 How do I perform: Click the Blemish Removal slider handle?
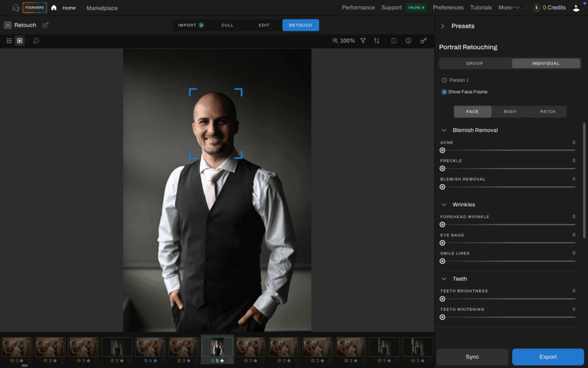(x=443, y=187)
